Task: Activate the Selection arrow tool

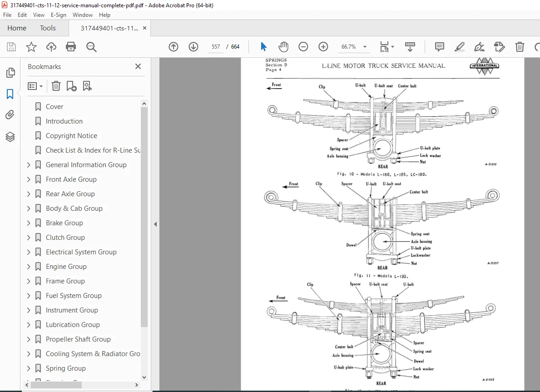Action: [x=263, y=46]
